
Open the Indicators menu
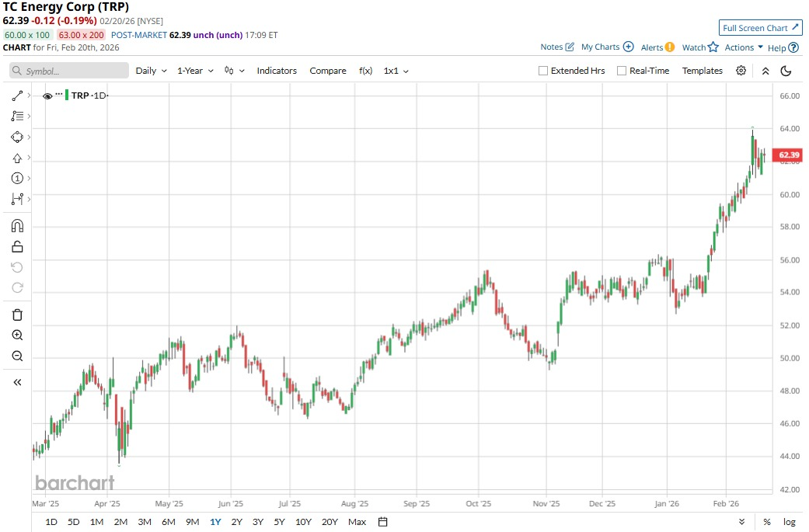coord(277,71)
